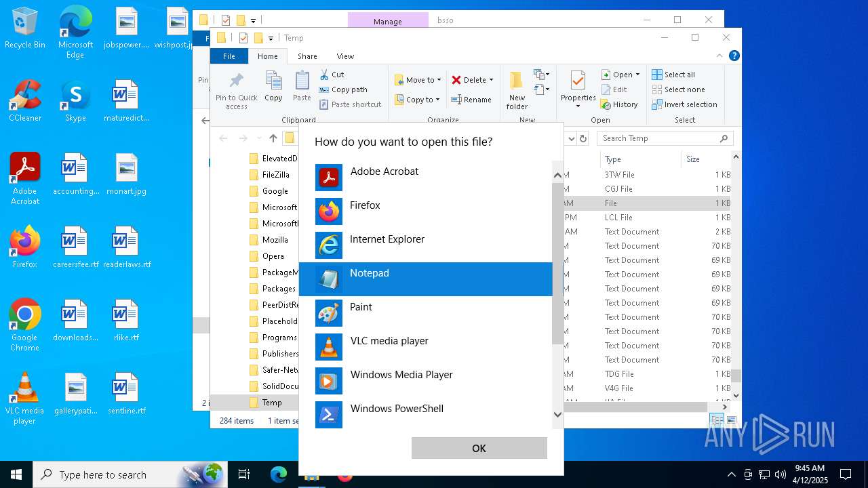Select careersfee.rtf on desktop
The image size is (868, 488).
click(x=75, y=248)
